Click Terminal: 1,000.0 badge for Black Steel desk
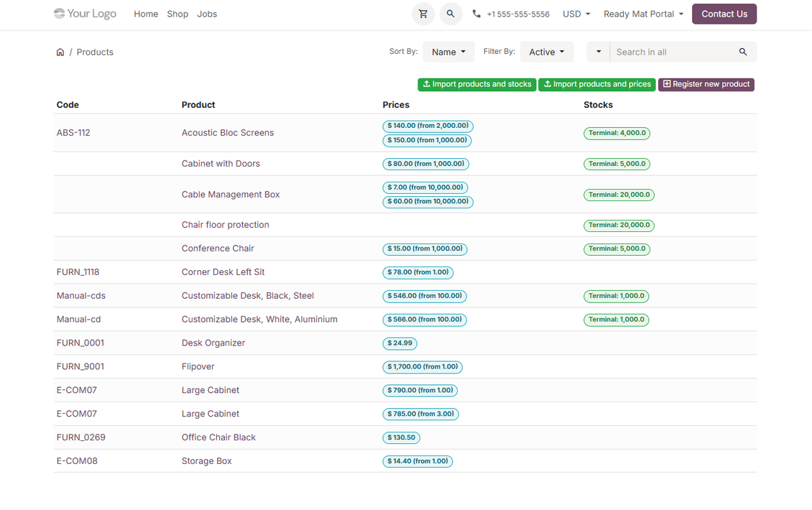This screenshot has height=510, width=812. (x=617, y=296)
